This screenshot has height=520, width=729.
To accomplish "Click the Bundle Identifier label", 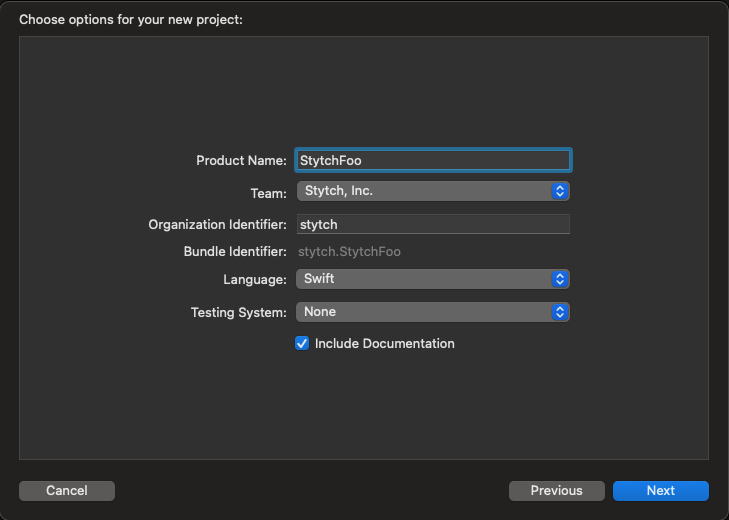I will tap(235, 252).
